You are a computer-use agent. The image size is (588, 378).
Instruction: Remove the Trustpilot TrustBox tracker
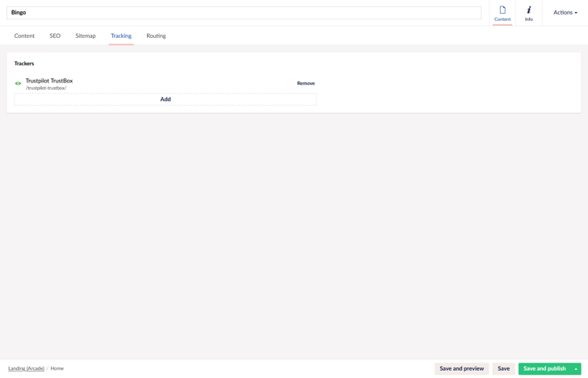pyautogui.click(x=305, y=83)
